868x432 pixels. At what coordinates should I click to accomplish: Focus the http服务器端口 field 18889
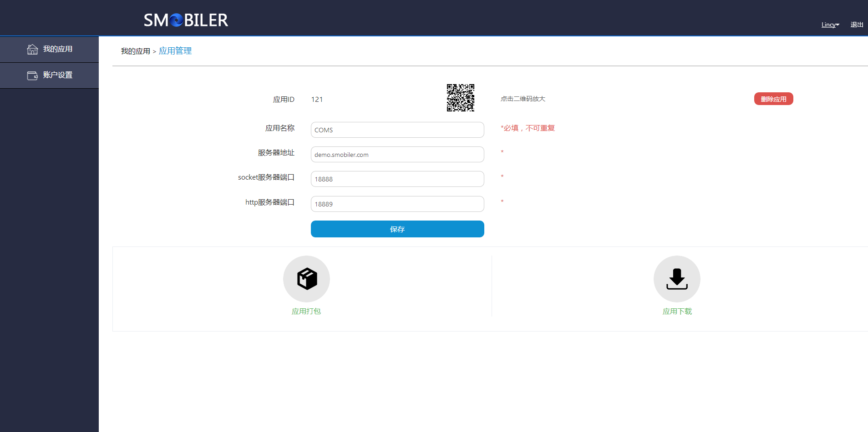point(397,204)
